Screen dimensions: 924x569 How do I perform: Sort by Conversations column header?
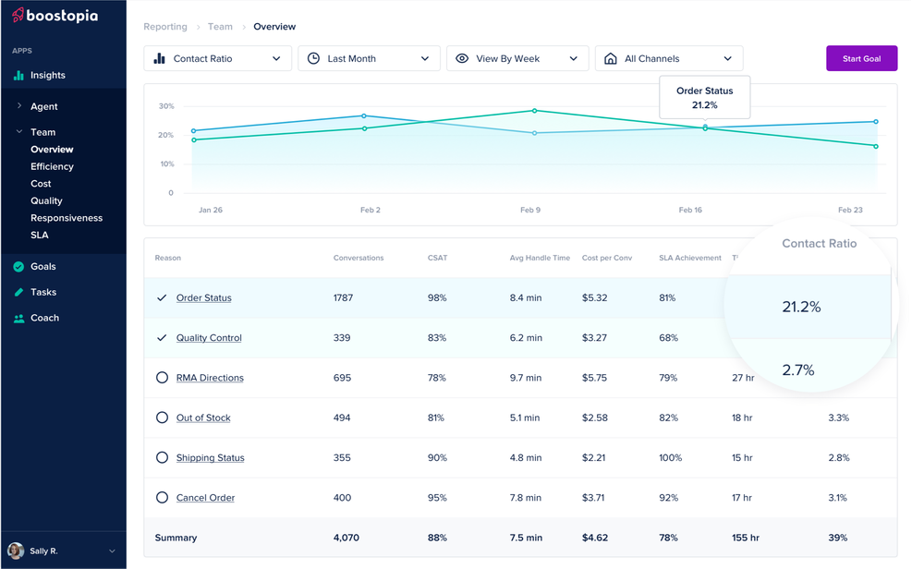pos(359,258)
